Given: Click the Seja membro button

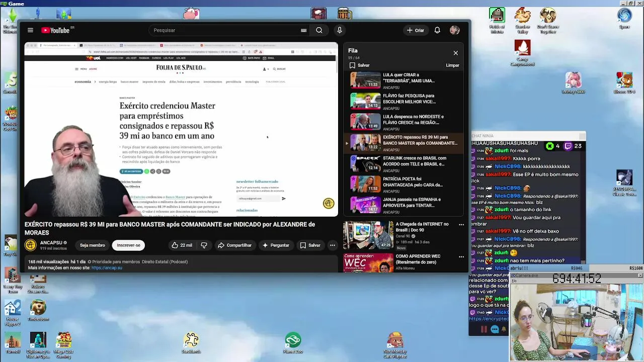Looking at the screenshot, I should point(93,245).
